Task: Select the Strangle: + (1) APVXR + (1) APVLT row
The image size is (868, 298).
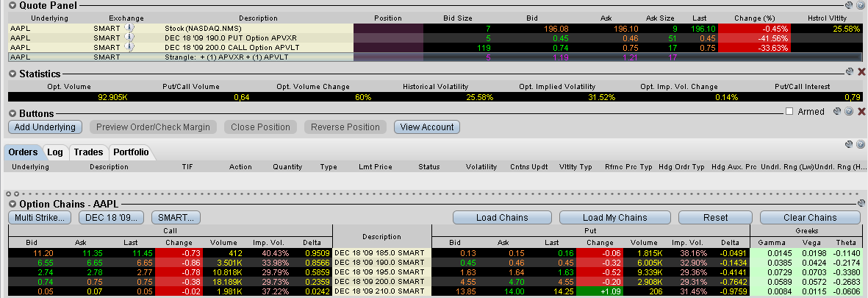Action: pyautogui.click(x=435, y=57)
